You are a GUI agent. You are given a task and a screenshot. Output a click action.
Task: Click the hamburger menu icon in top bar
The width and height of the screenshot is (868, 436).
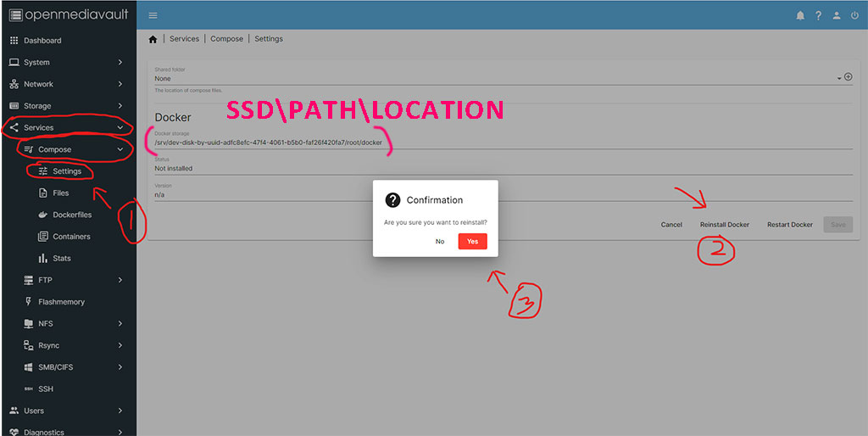[x=153, y=15]
